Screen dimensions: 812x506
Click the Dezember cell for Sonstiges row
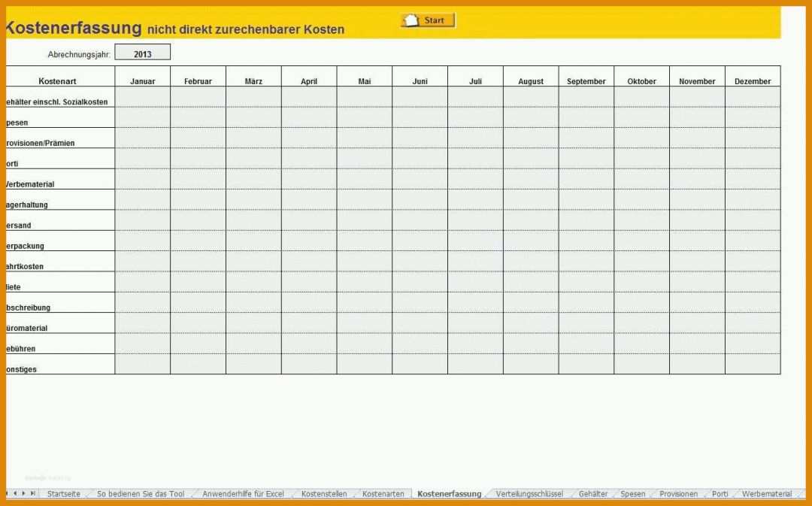[753, 364]
